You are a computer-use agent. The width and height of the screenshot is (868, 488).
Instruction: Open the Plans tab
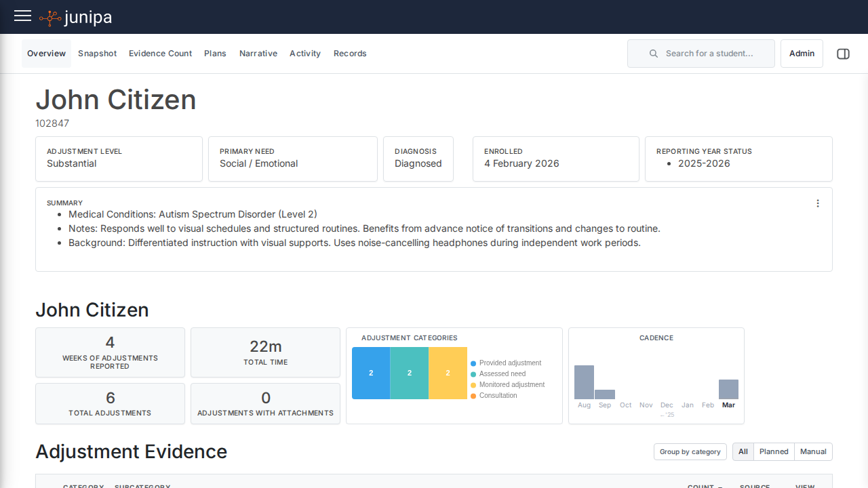point(215,53)
